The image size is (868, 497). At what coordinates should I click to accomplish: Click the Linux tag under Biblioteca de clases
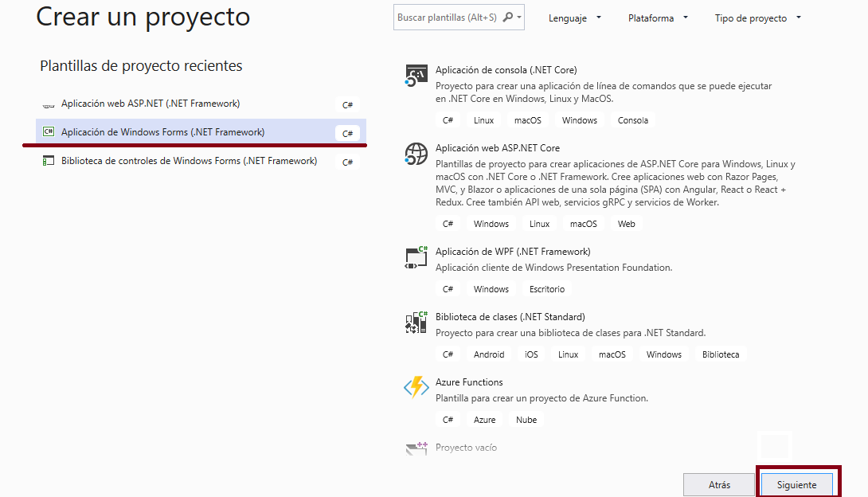click(x=568, y=354)
